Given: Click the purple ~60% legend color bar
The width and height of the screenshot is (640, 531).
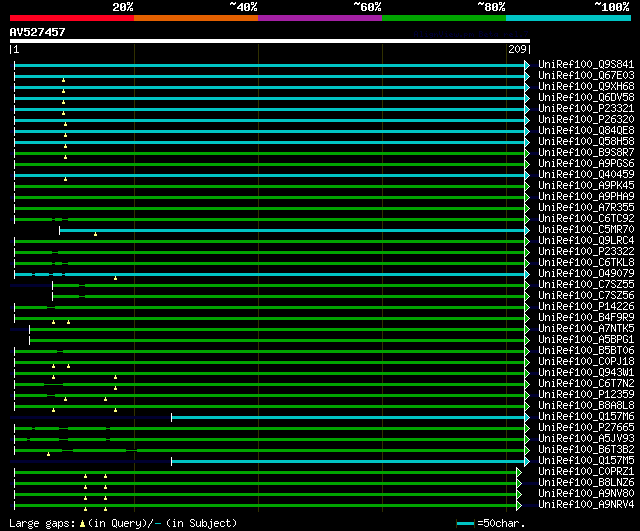Looking at the screenshot, I should [x=320, y=18].
